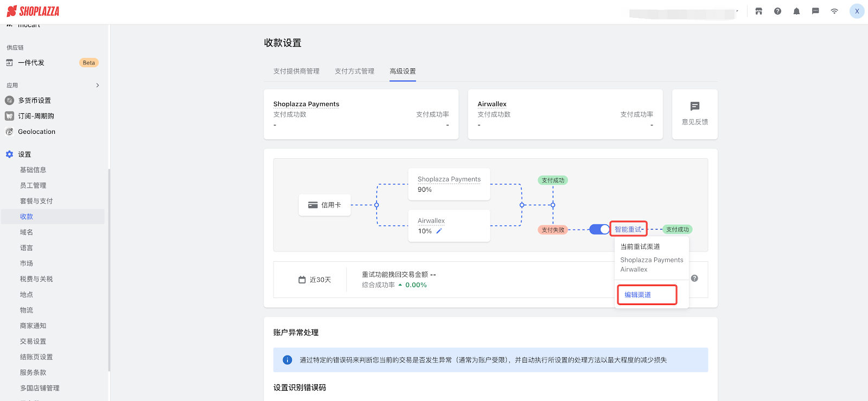This screenshot has width=868, height=401.
Task: Open the storefront shop icon in header
Action: tap(758, 11)
